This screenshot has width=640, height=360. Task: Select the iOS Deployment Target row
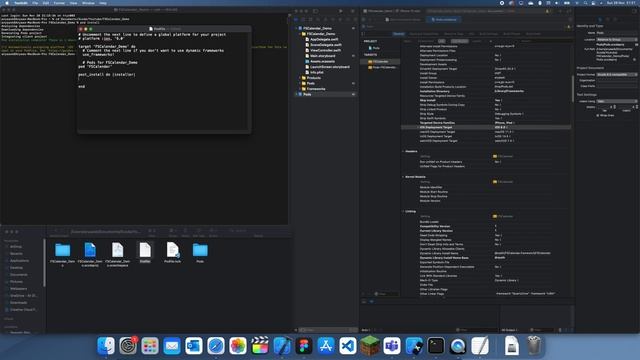click(486, 127)
